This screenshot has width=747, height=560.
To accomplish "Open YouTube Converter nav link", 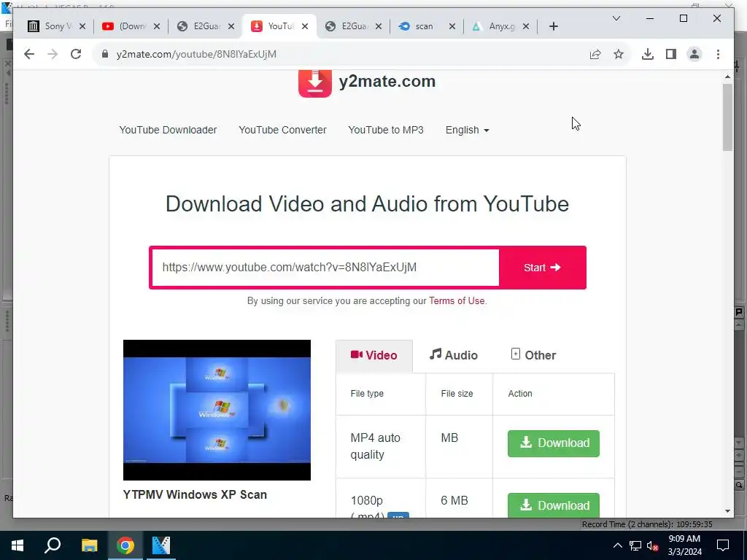I will pyautogui.click(x=282, y=130).
